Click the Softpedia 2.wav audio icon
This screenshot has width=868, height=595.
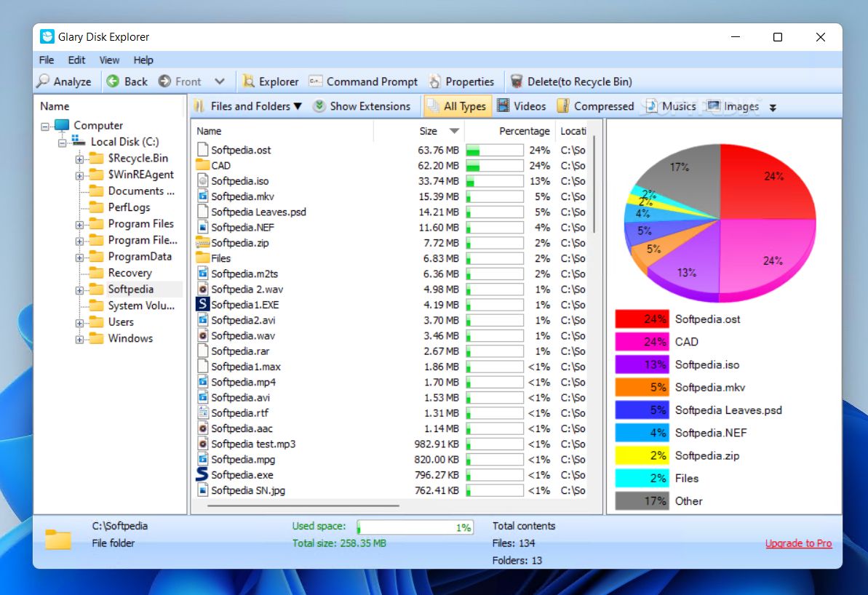tap(202, 289)
